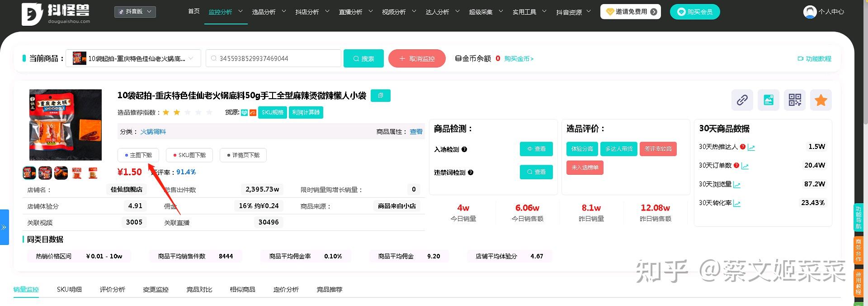Open the 购买金币 link
868x306 pixels.
519,59
